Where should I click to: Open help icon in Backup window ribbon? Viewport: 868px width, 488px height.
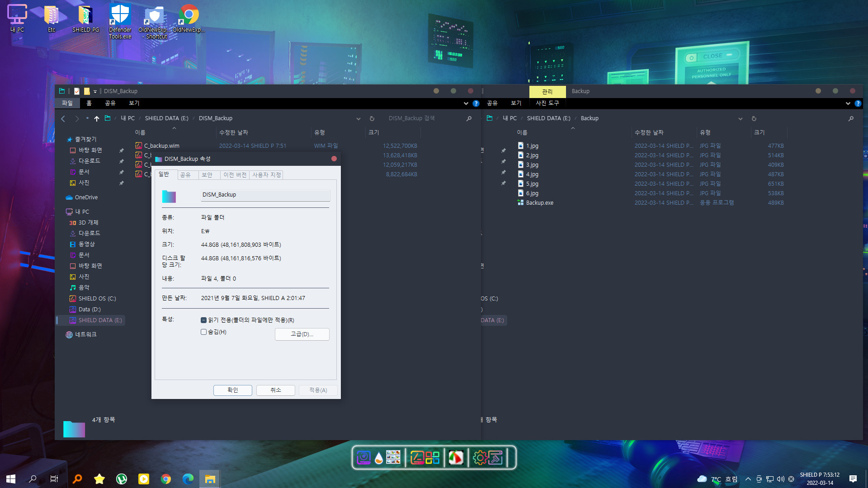click(858, 103)
